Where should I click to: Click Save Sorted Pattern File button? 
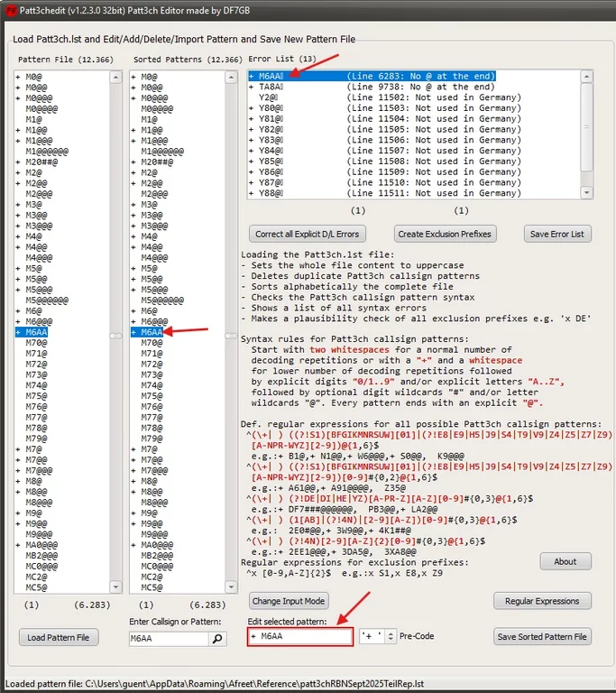[543, 636]
